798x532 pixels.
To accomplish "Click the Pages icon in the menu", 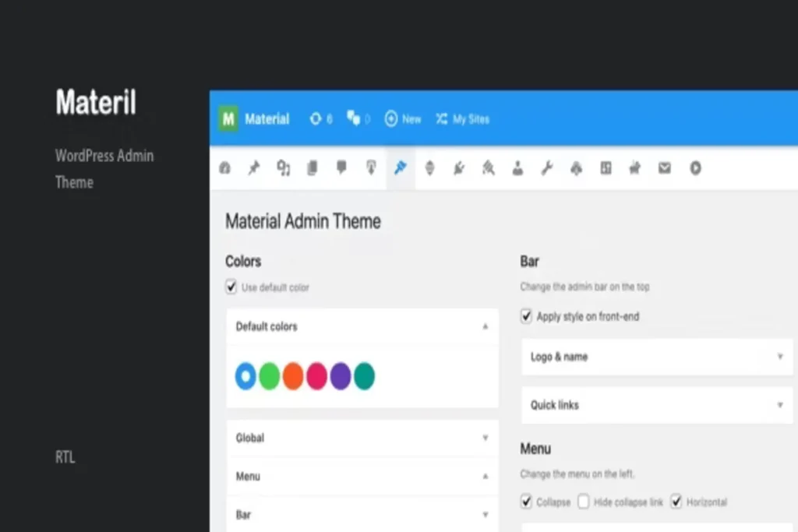I will click(312, 167).
